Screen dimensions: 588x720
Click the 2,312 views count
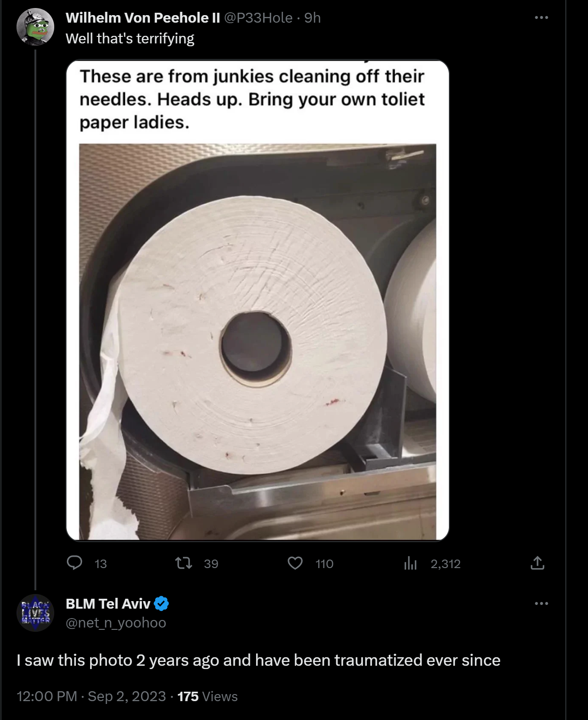pos(445,564)
